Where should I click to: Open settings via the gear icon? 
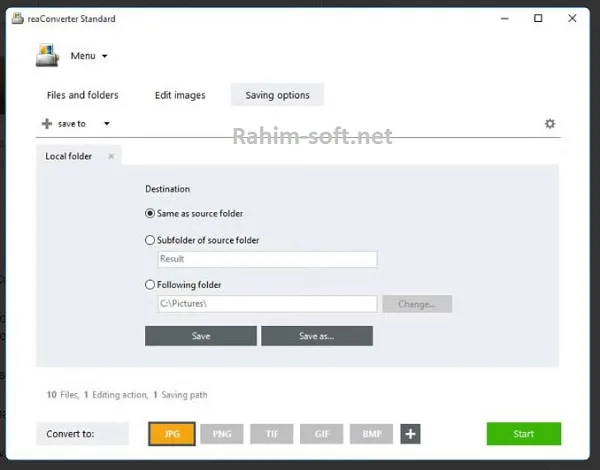pyautogui.click(x=550, y=124)
